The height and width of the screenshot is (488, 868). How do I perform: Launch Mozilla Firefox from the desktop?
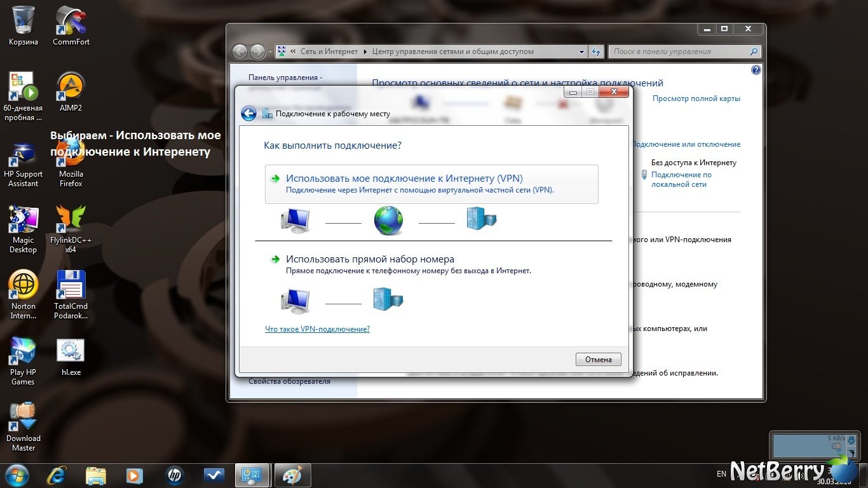tap(71, 164)
